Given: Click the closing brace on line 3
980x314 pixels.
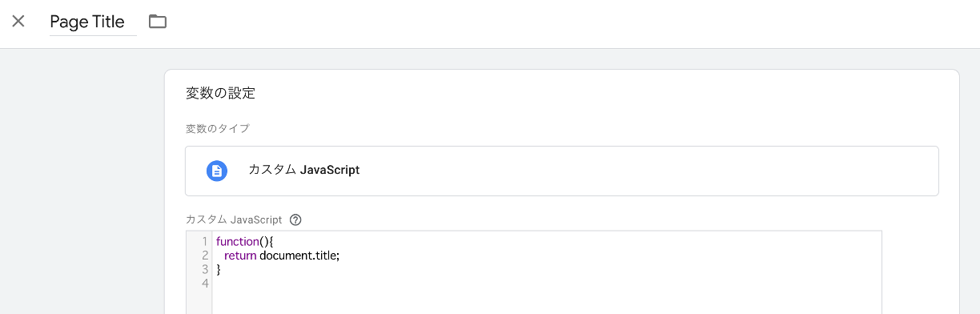Looking at the screenshot, I should 219,269.
